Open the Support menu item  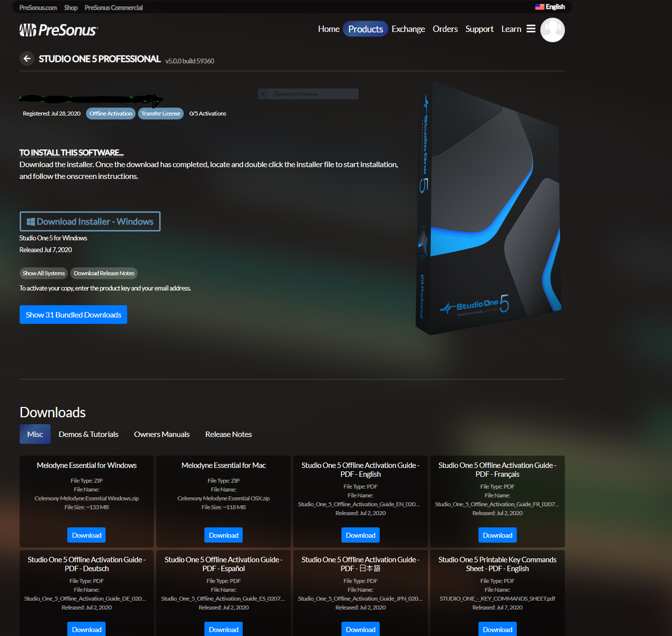click(x=479, y=29)
